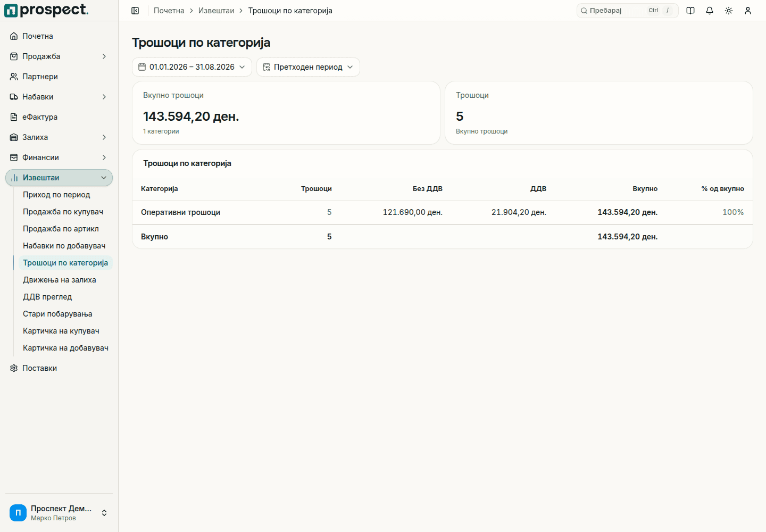Click the Извештаи bar chart icon

click(x=14, y=178)
